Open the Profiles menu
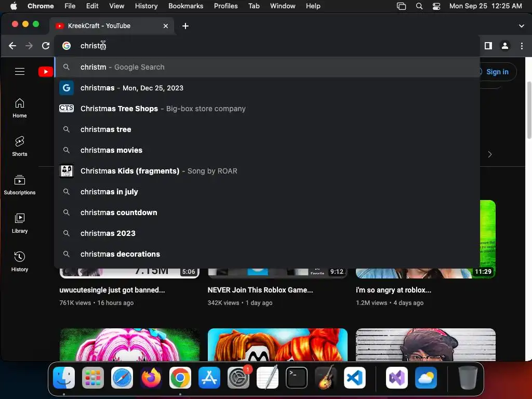Viewport: 532px width, 399px height. [x=225, y=6]
